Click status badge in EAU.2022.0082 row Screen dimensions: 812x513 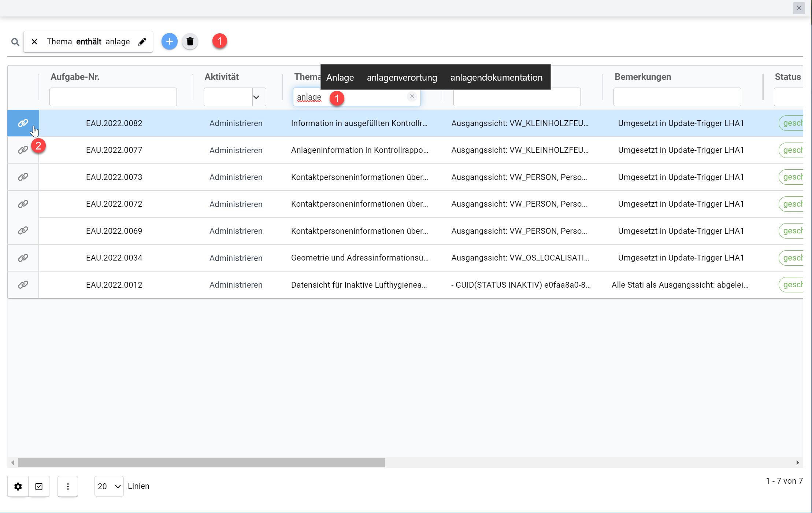pos(791,123)
